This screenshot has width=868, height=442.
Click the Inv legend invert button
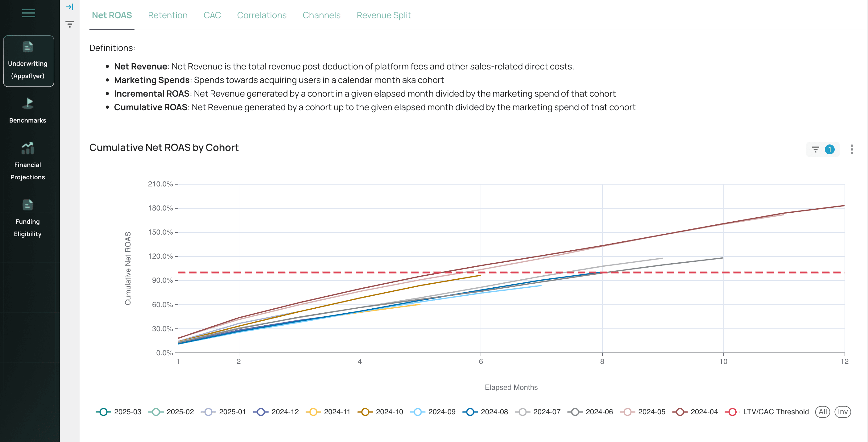tap(842, 412)
